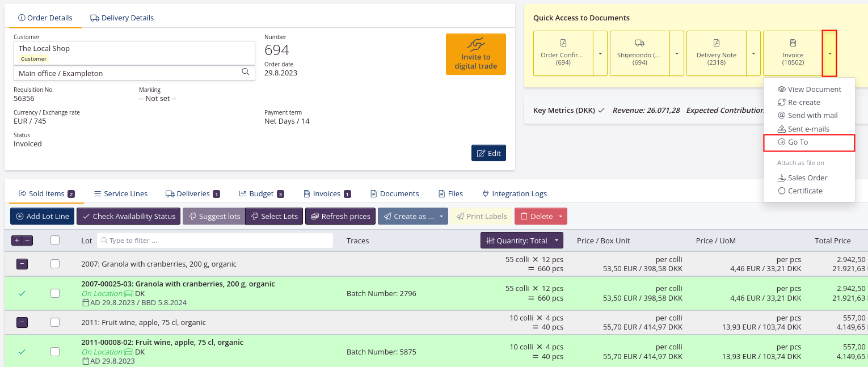Open the Invoice (10502) document tile
This screenshot has width=868, height=367.
click(793, 53)
